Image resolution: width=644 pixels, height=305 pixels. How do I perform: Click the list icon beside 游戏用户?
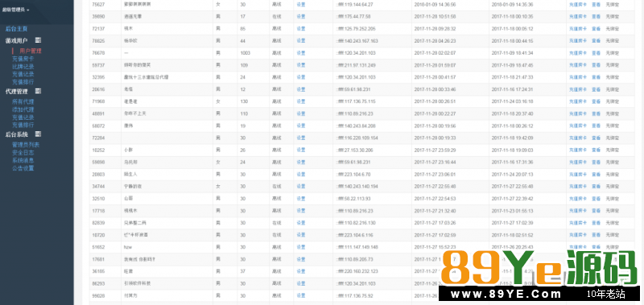click(38, 40)
